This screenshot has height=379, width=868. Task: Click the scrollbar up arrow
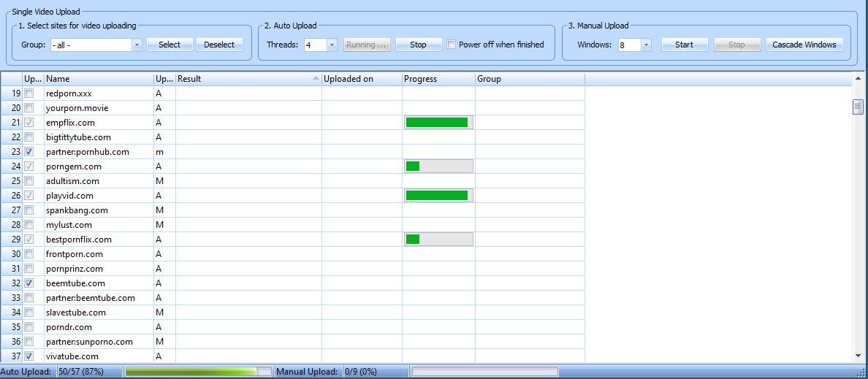(858, 80)
